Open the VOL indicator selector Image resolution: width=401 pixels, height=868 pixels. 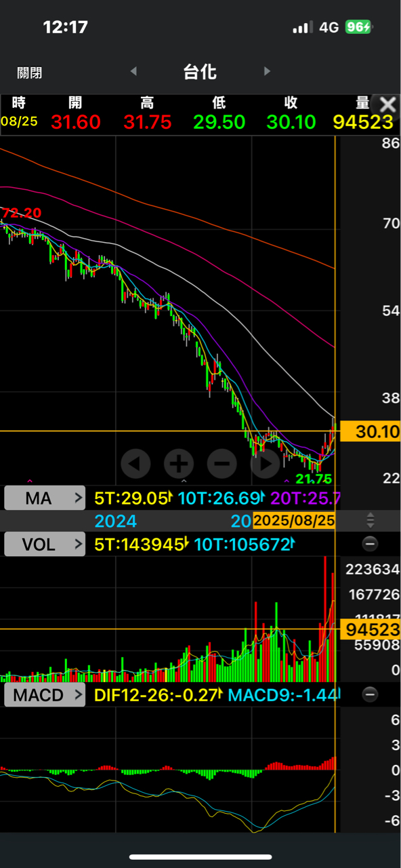click(x=45, y=544)
